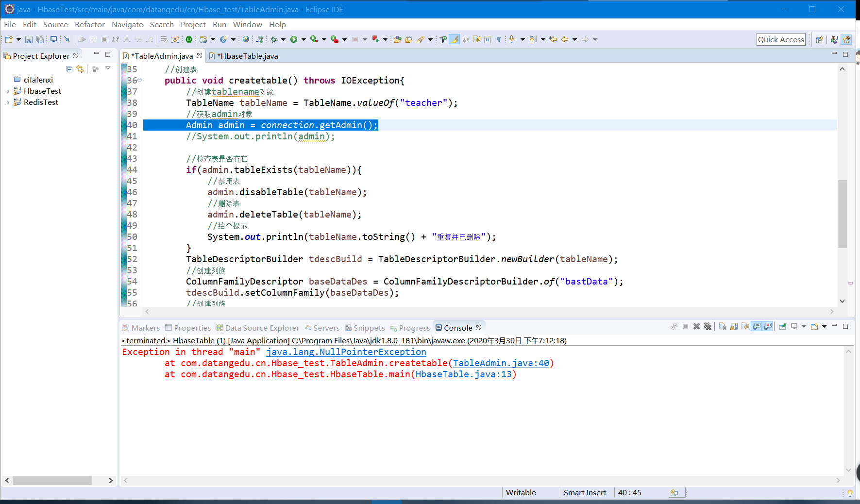The image size is (860, 504).
Task: Click the Skip All Breakpoints icon
Action: coord(67,39)
